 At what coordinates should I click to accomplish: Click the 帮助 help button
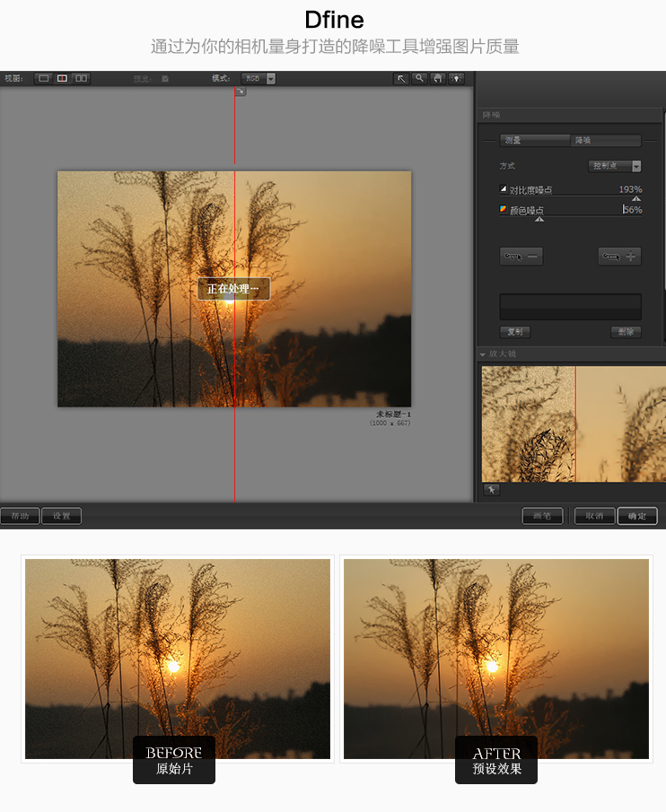pos(20,516)
